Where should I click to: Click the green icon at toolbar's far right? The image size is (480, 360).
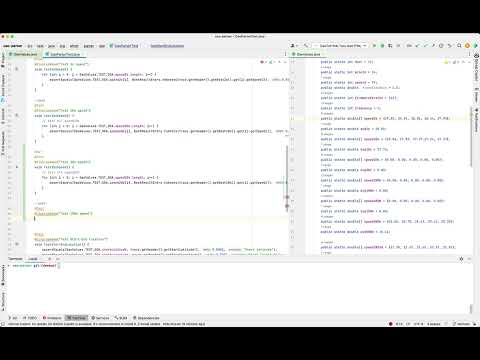pos(475,46)
